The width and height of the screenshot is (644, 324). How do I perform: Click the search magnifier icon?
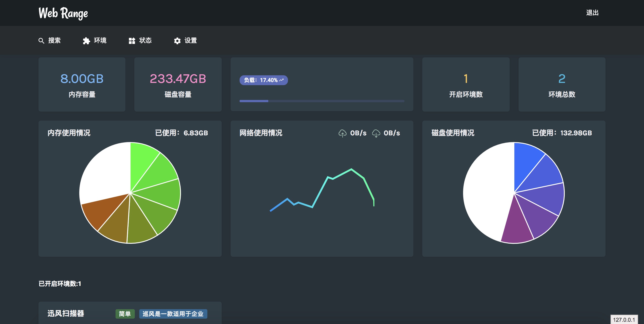pyautogui.click(x=41, y=41)
